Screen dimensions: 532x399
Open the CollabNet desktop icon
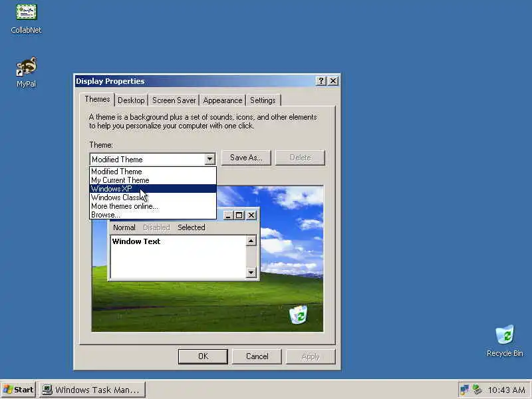tap(26, 18)
